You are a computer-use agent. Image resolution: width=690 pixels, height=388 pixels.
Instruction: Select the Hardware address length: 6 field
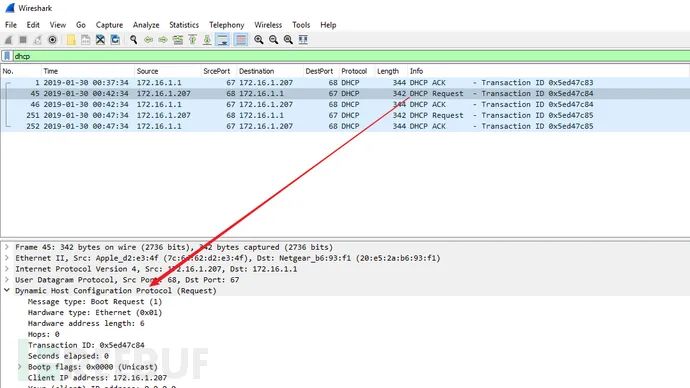86,323
